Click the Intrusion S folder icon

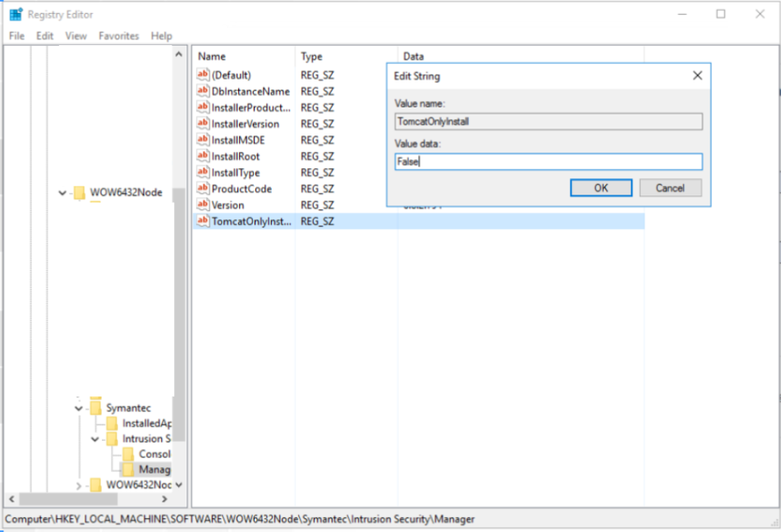point(112,438)
